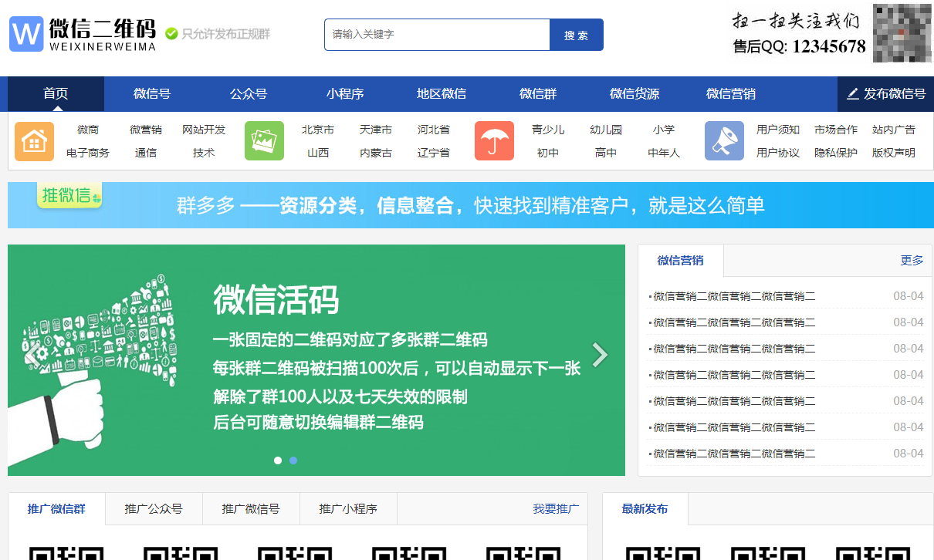Viewport: 934px width, 560px height.
Task: Open the 微信群 navigation menu
Action: pos(538,94)
